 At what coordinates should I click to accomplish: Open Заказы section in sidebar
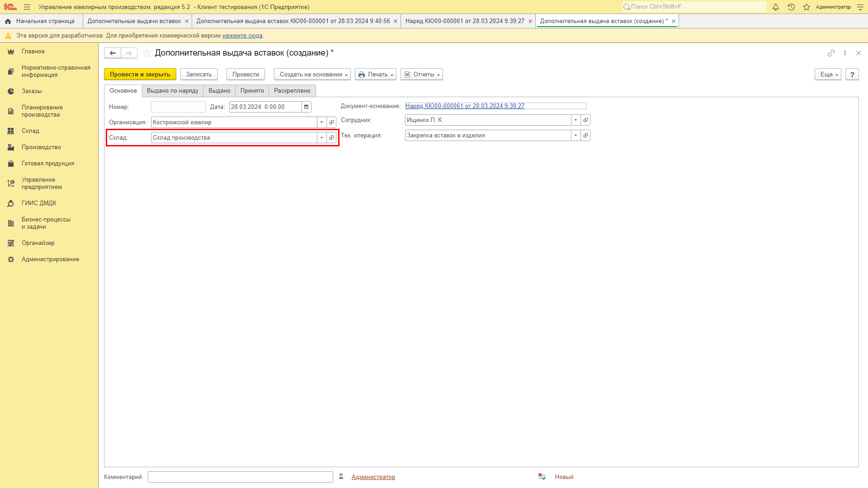49,91
